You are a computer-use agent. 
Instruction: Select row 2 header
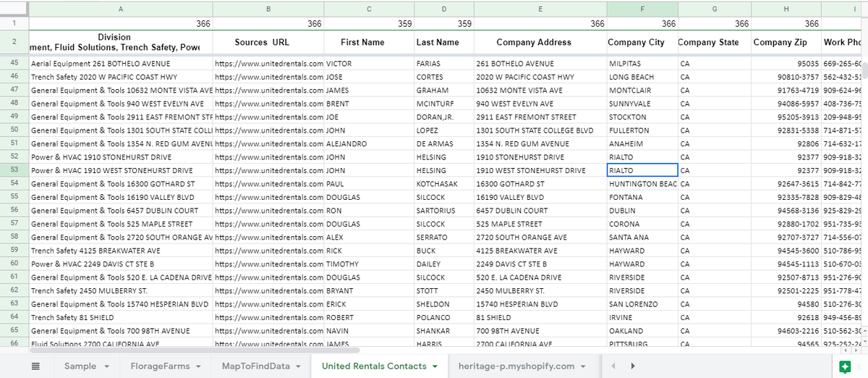tap(14, 43)
